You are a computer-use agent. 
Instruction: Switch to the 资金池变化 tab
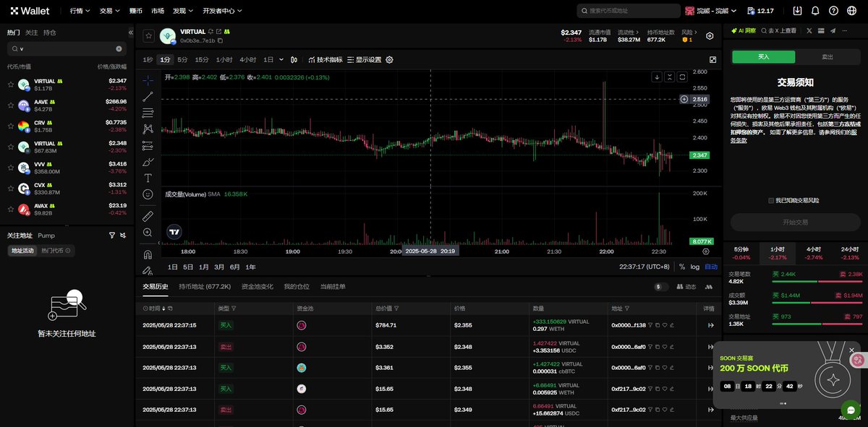(x=258, y=287)
